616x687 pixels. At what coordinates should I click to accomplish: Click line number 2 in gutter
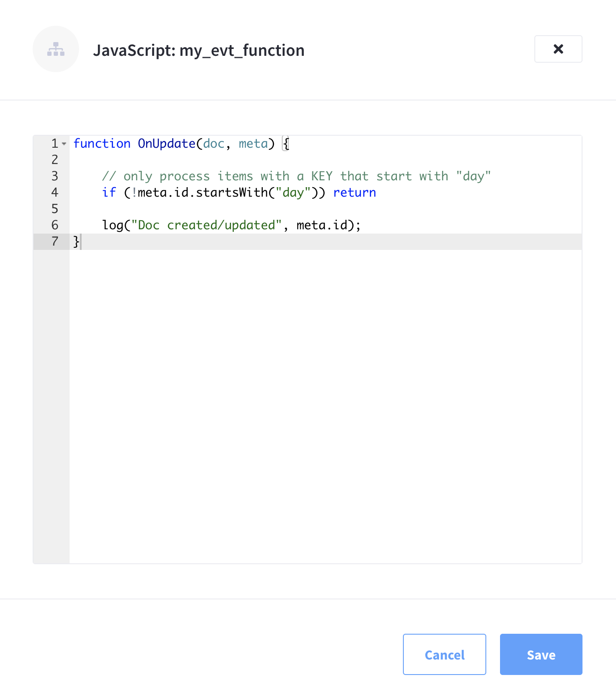point(55,160)
